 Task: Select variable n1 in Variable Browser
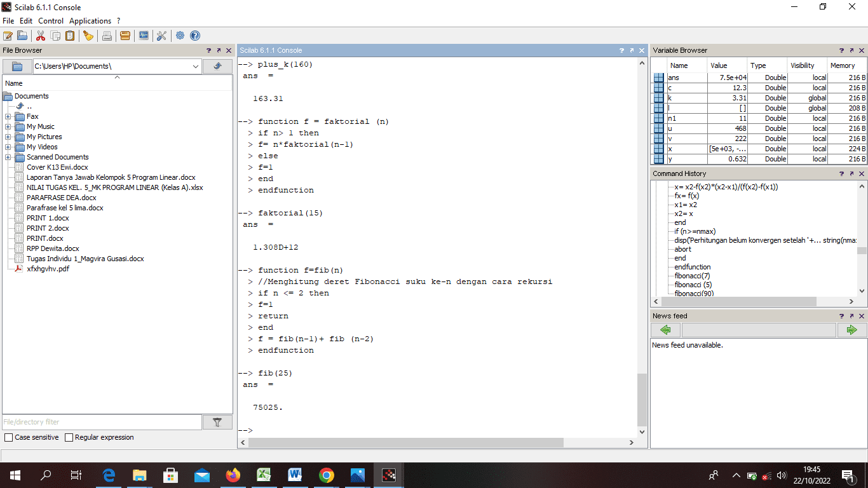point(759,118)
